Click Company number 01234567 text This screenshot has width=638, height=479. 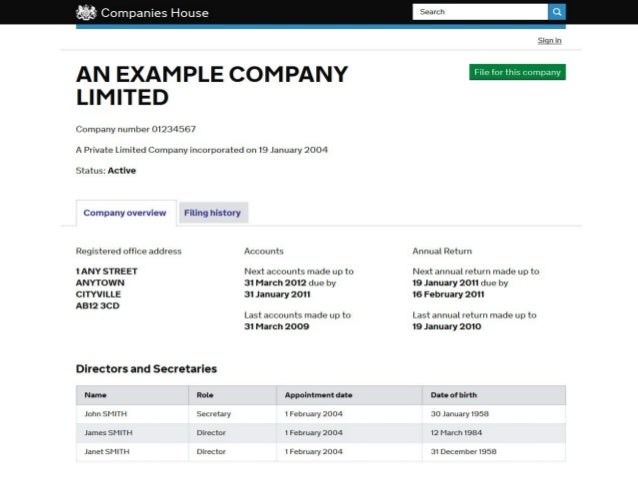(x=135, y=129)
